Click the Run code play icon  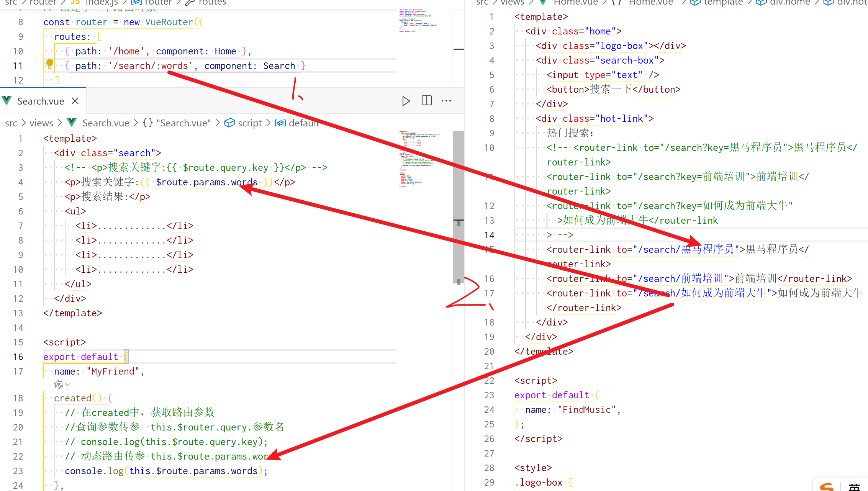pyautogui.click(x=406, y=101)
